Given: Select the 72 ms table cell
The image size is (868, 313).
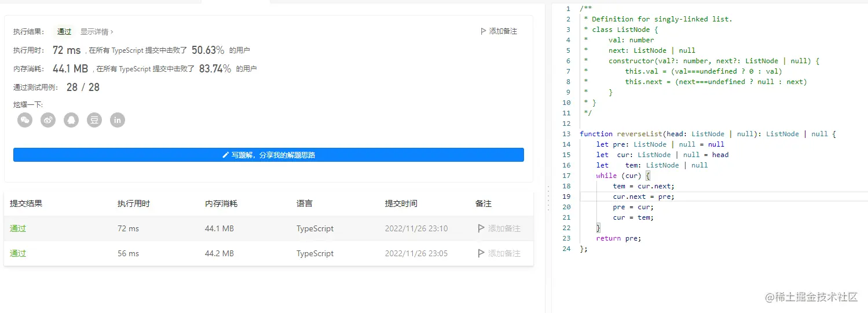Looking at the screenshot, I should [x=129, y=228].
